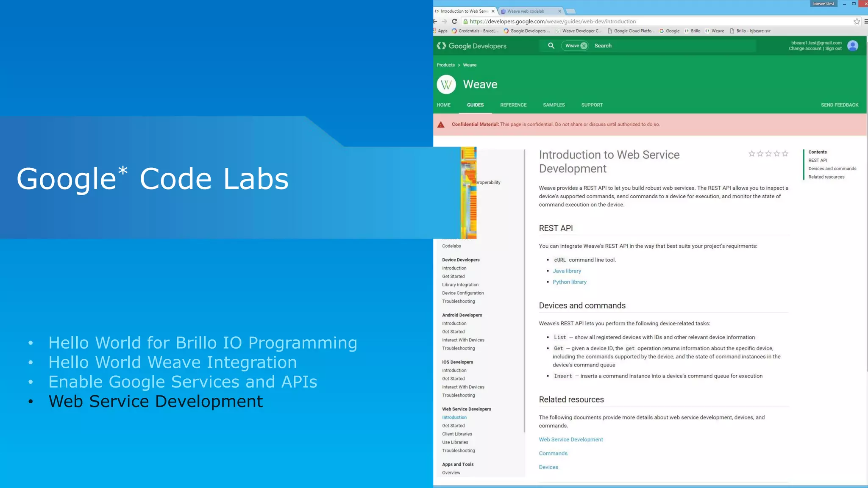868x488 pixels.
Task: Open Get Started under iOS Developers
Action: click(x=453, y=379)
